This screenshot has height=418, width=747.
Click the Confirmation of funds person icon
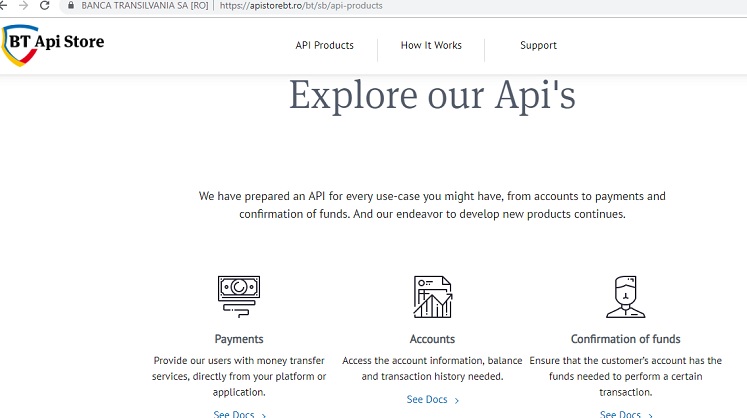click(x=626, y=296)
